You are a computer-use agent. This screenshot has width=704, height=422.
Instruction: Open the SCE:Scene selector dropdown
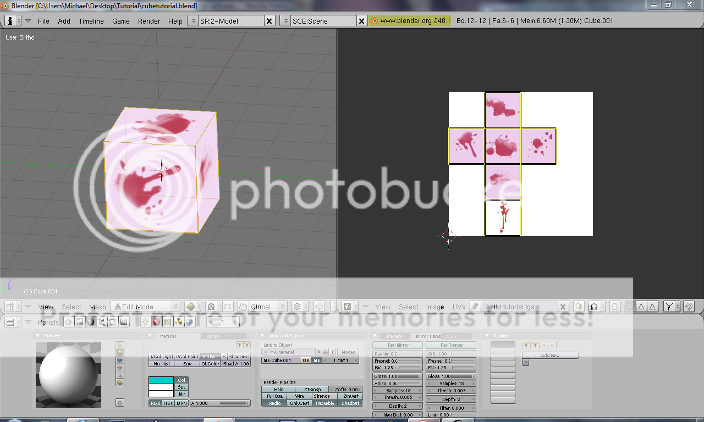pyautogui.click(x=284, y=21)
